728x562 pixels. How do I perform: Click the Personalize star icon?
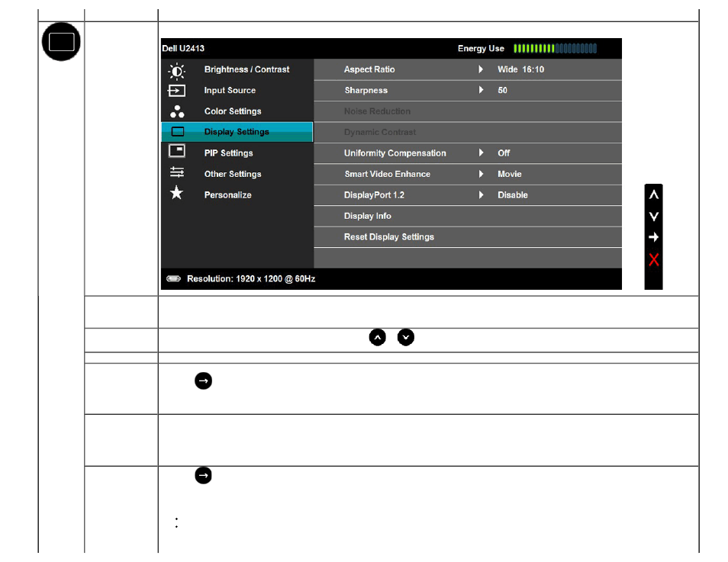[x=176, y=194]
